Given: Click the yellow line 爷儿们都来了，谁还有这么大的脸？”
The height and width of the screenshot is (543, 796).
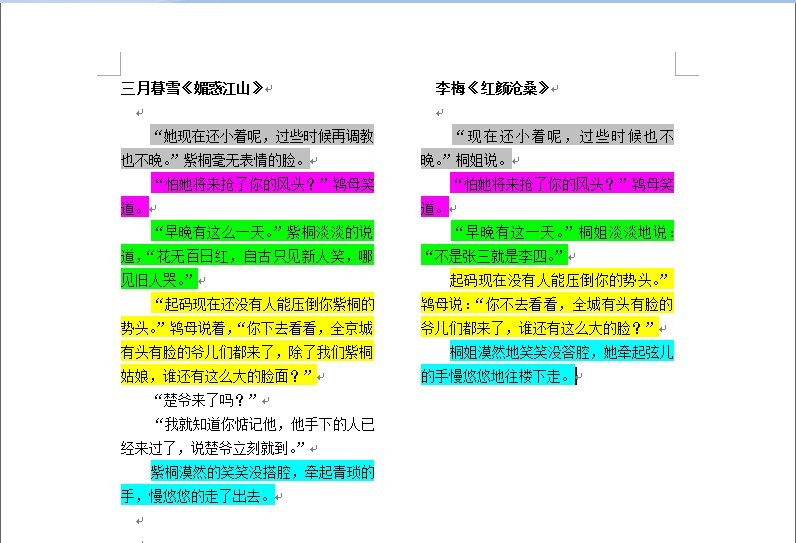Looking at the screenshot, I should [x=540, y=328].
